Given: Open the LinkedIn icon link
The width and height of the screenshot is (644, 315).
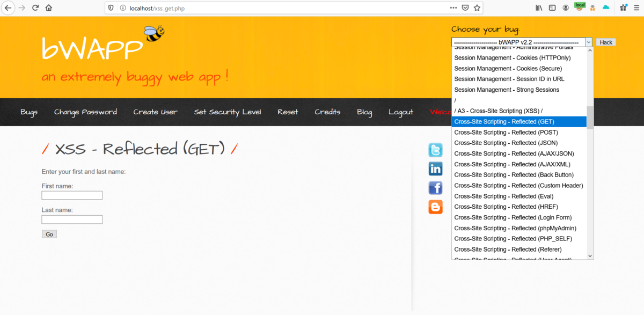Looking at the screenshot, I should click(435, 169).
